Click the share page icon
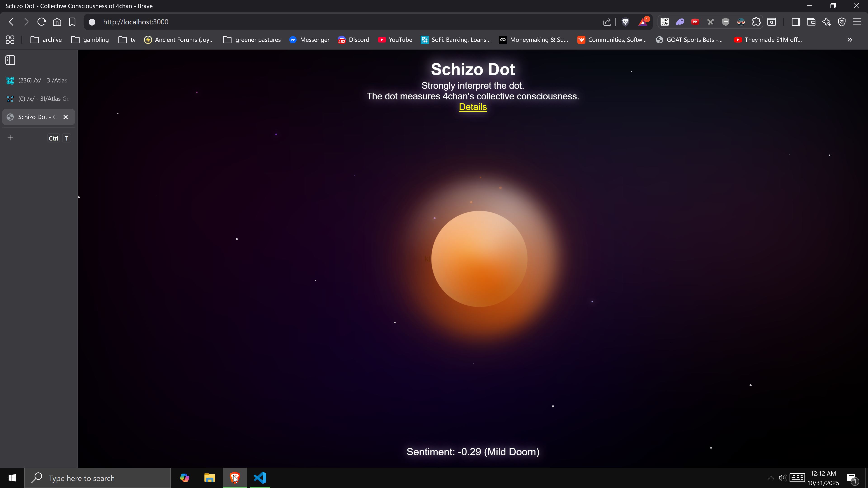Screen dimensions: 868x488 click(607, 22)
